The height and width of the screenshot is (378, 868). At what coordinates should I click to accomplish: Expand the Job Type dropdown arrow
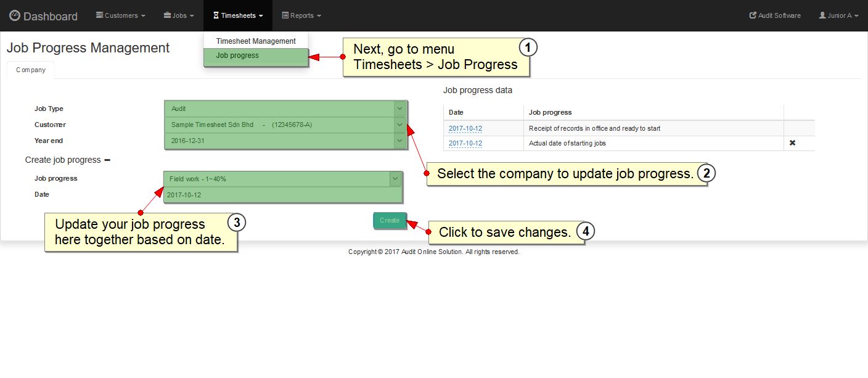(x=399, y=109)
